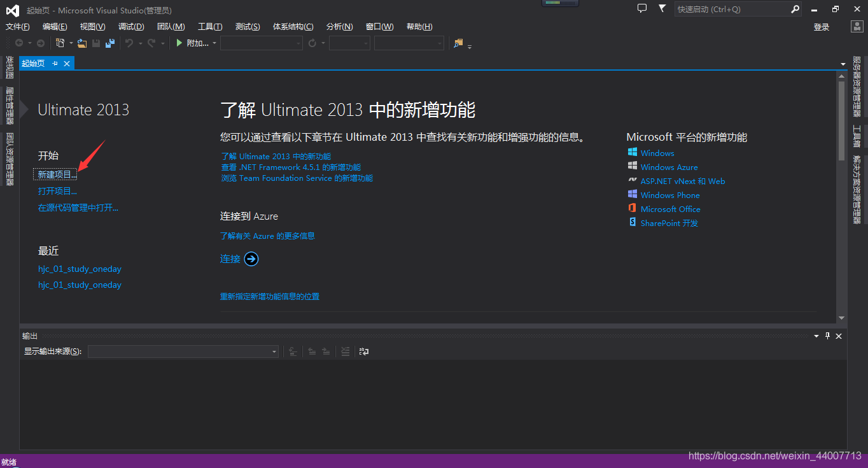
Task: Click the account avatar icon below 登录
Action: (x=857, y=27)
